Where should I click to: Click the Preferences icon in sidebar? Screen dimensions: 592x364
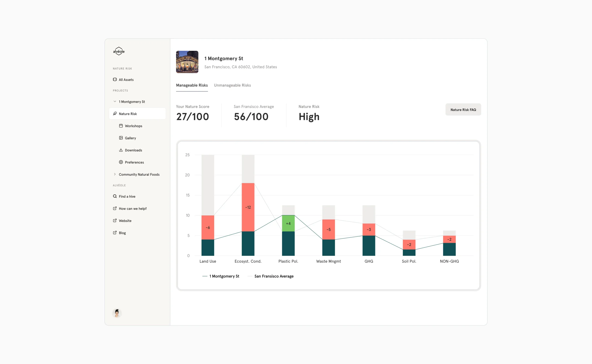click(x=121, y=162)
